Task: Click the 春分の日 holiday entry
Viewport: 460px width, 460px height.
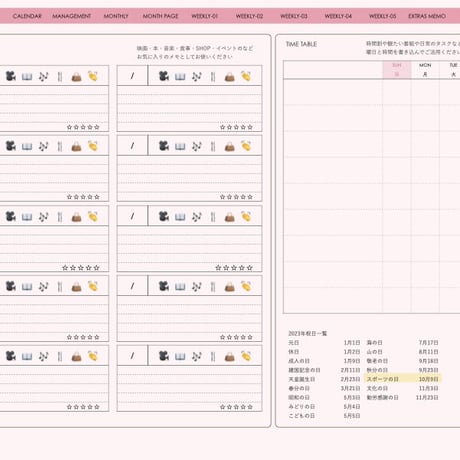Action: coord(299,388)
